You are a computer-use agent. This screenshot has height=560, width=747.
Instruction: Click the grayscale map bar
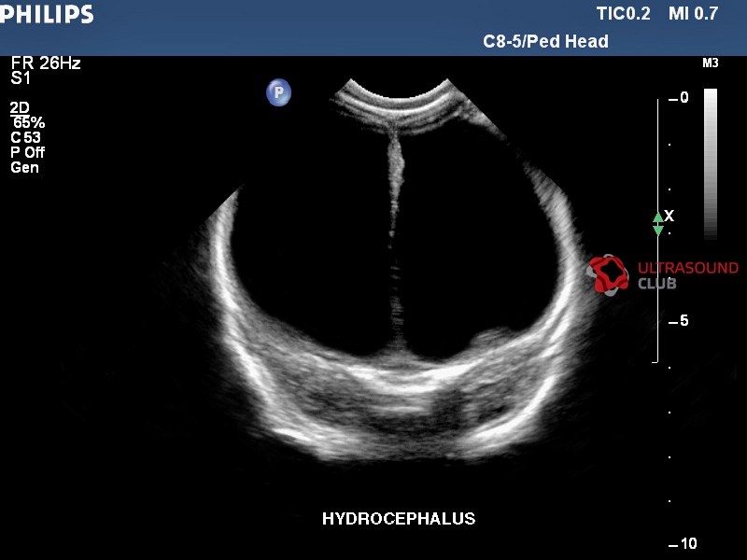click(x=711, y=164)
